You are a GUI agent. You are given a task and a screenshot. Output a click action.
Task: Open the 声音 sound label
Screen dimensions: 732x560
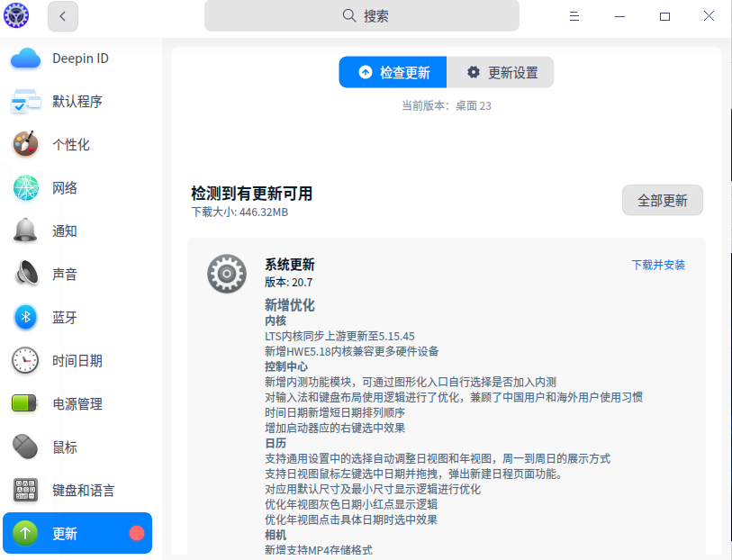click(65, 275)
